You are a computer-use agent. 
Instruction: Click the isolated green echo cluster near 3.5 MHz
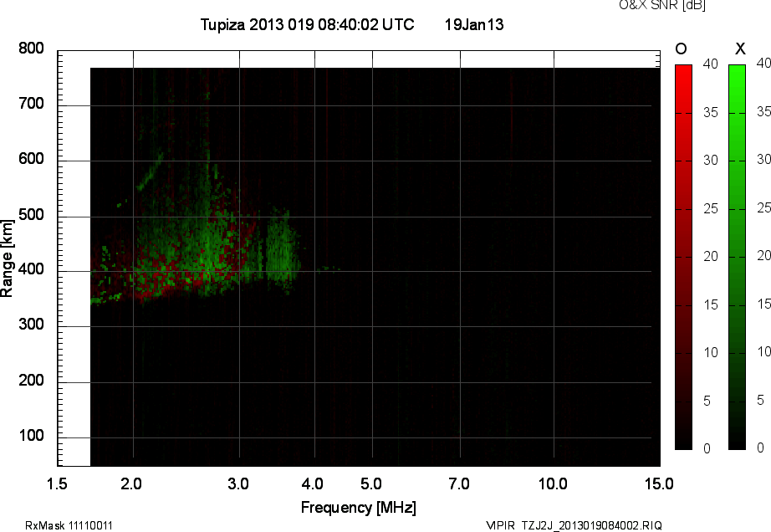(x=283, y=251)
